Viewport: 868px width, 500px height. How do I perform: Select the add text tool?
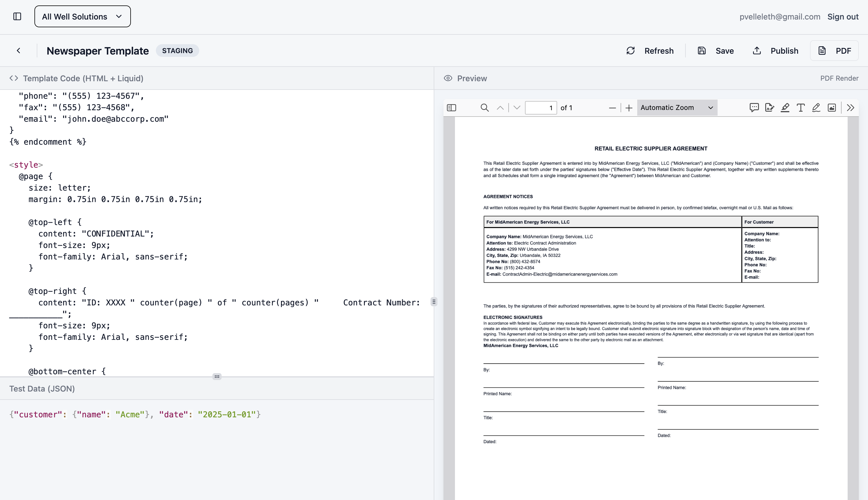[800, 108]
